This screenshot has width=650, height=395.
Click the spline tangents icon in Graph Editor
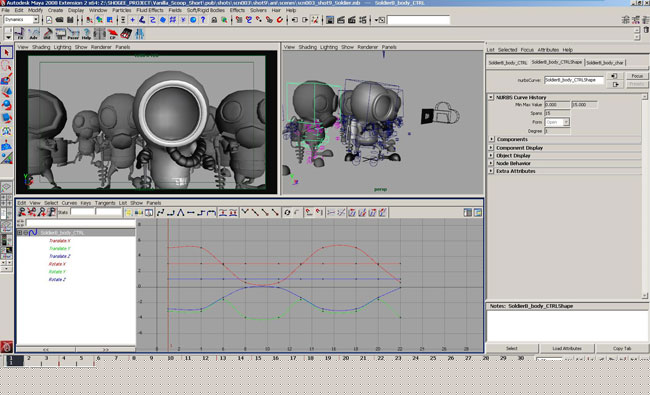(x=160, y=213)
